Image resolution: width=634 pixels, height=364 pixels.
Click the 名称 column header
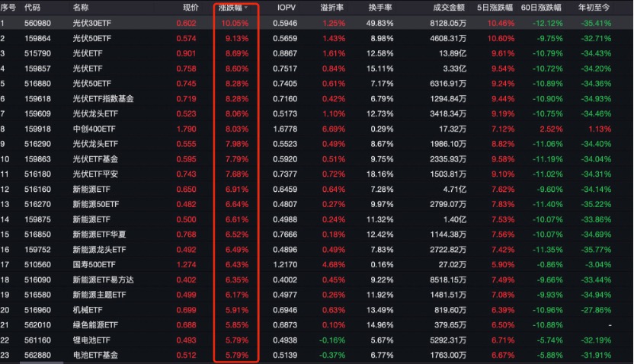click(x=81, y=8)
